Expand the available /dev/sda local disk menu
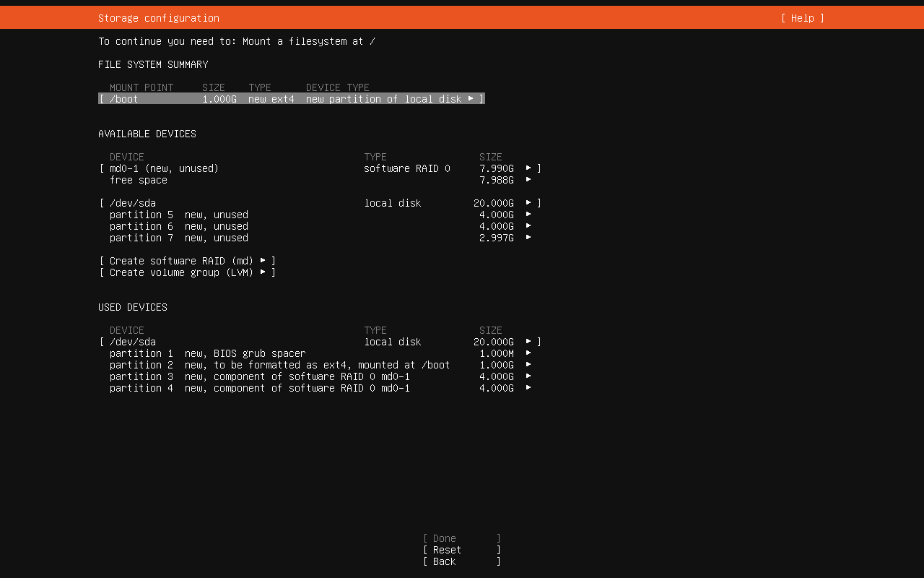The height and width of the screenshot is (578, 924). [528, 203]
